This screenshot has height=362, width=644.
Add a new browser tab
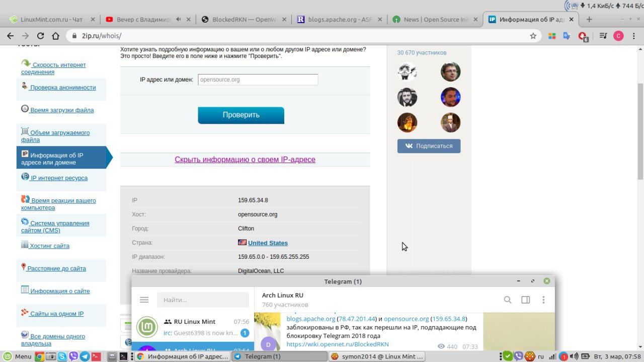tap(589, 20)
